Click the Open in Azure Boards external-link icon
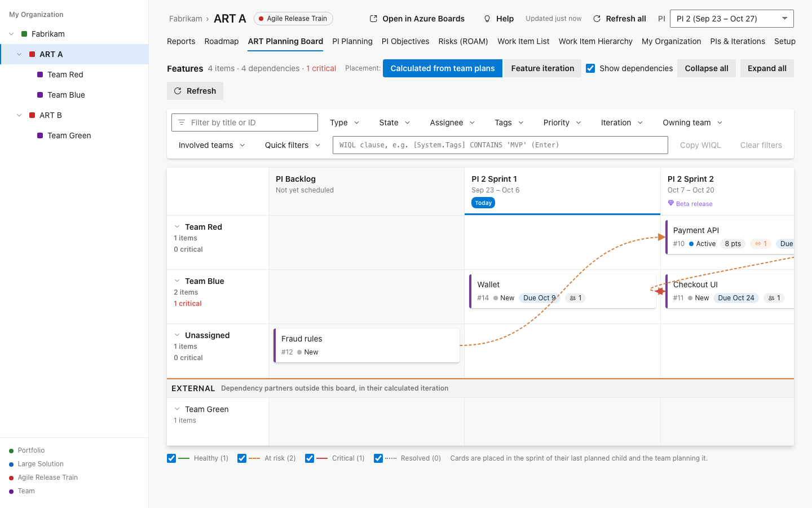This screenshot has width=812, height=508. pos(373,19)
